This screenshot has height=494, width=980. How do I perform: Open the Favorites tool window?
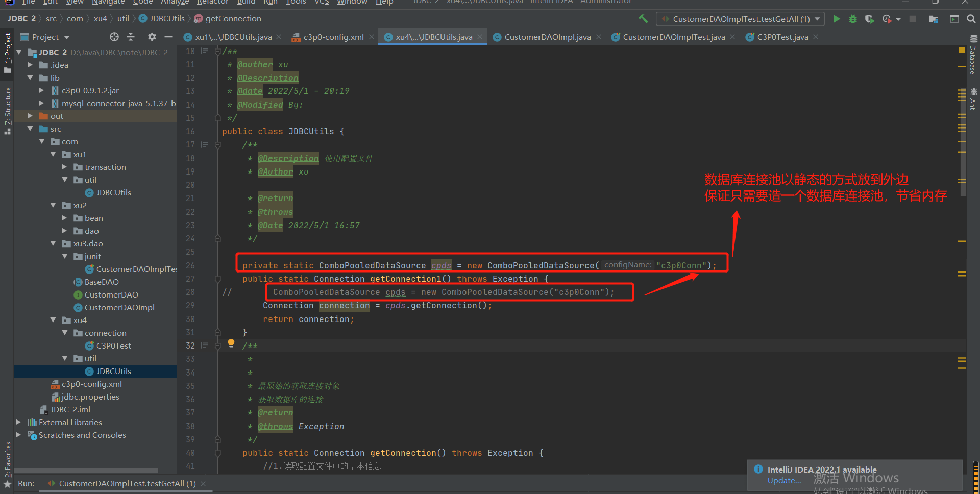(x=7, y=464)
